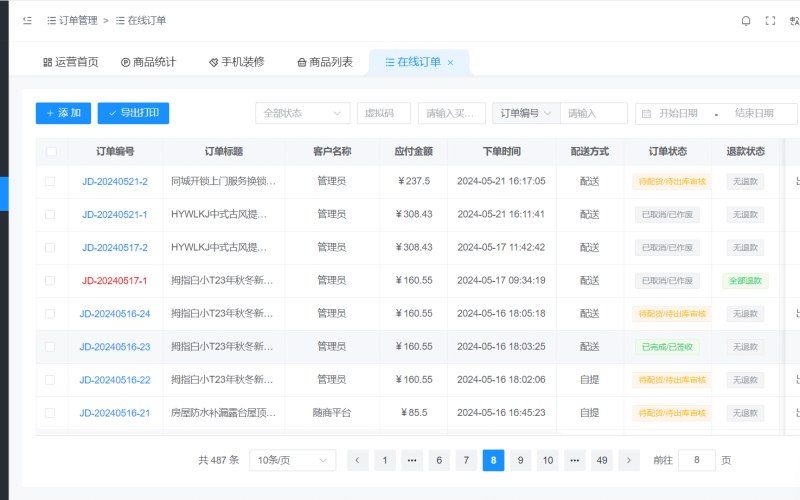Click the 全部退款 refund status tag
This screenshot has height=500, width=800.
(x=745, y=281)
